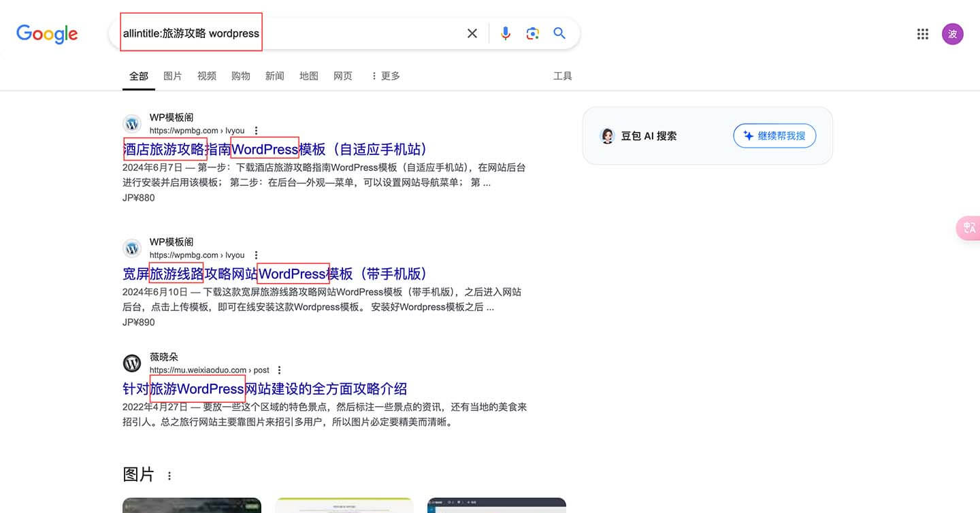The width and height of the screenshot is (980, 513).
Task: Open the Google logo homepage link
Action: 47,33
